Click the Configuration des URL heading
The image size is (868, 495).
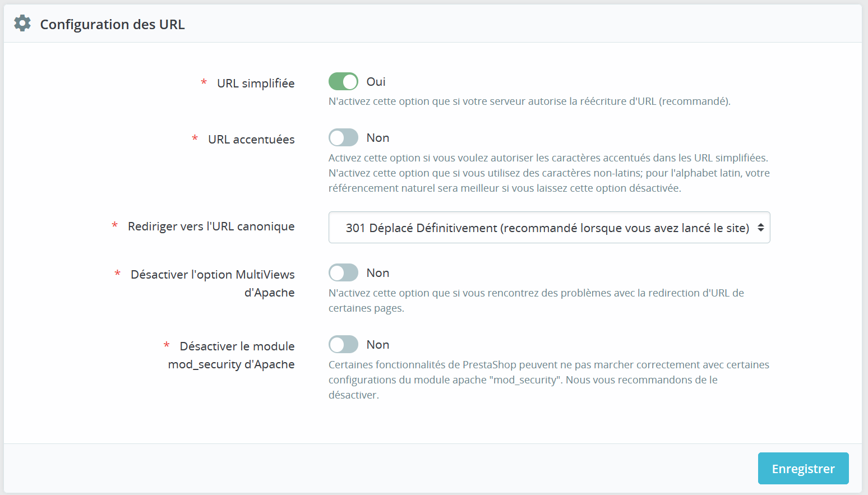112,24
